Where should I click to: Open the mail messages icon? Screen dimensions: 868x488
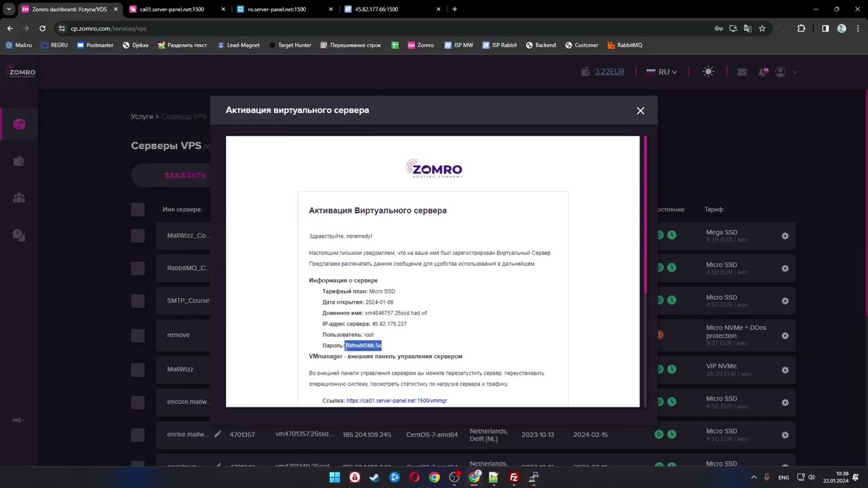(x=742, y=72)
